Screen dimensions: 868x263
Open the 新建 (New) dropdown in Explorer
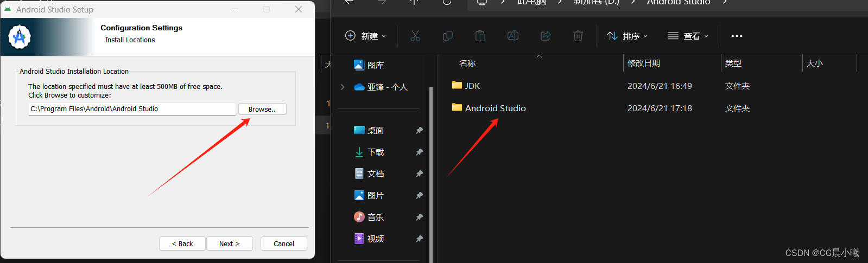click(366, 36)
